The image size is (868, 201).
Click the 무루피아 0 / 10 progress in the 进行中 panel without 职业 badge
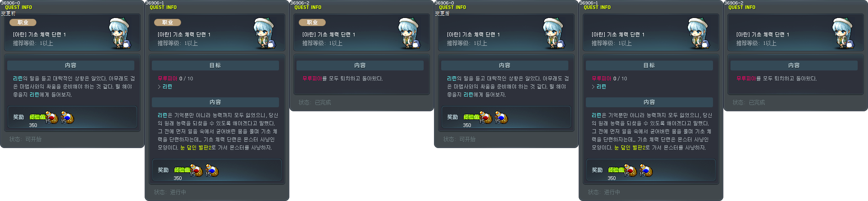coord(609,79)
